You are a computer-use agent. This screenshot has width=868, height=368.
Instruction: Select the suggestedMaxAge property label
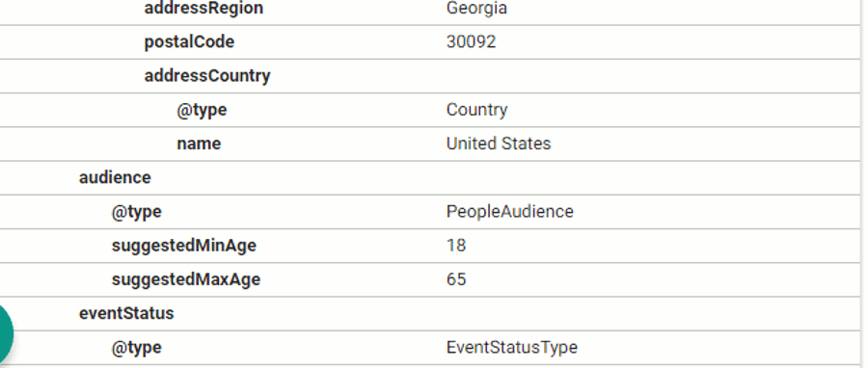pyautogui.click(x=186, y=279)
